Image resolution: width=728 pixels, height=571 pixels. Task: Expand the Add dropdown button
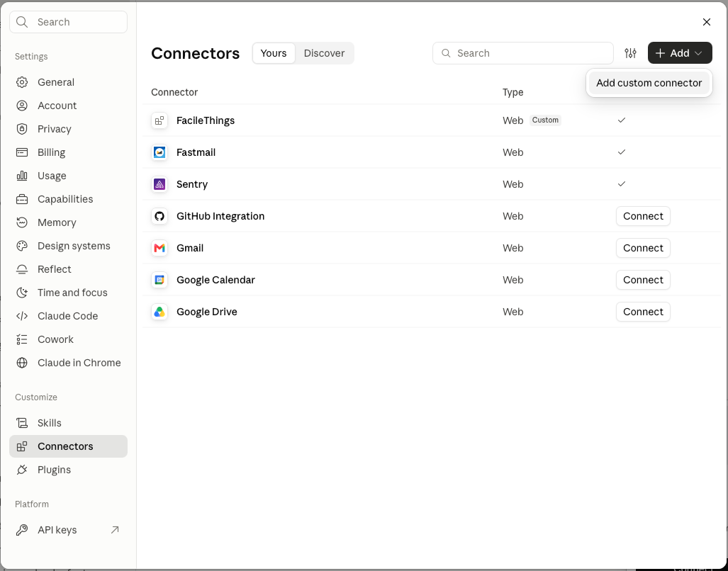(x=680, y=53)
